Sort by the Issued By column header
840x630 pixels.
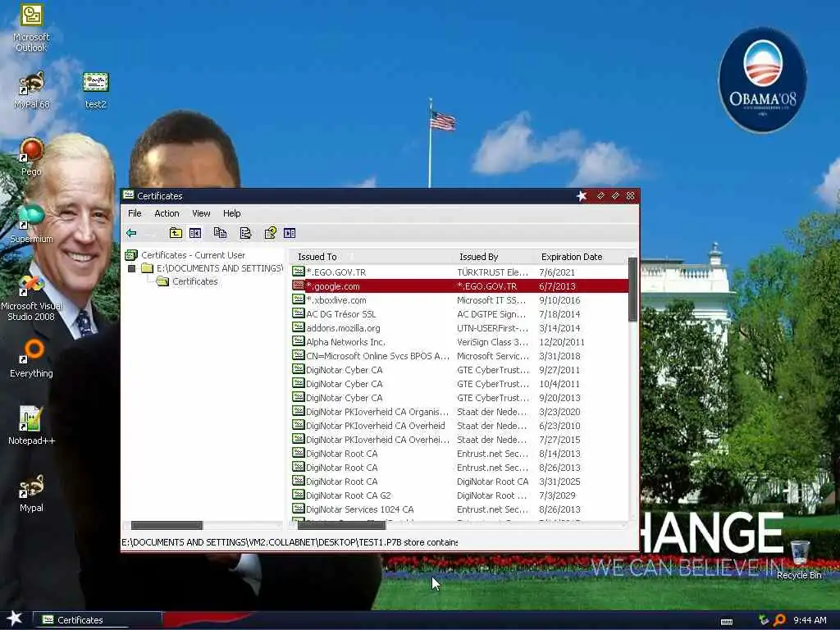coord(492,257)
